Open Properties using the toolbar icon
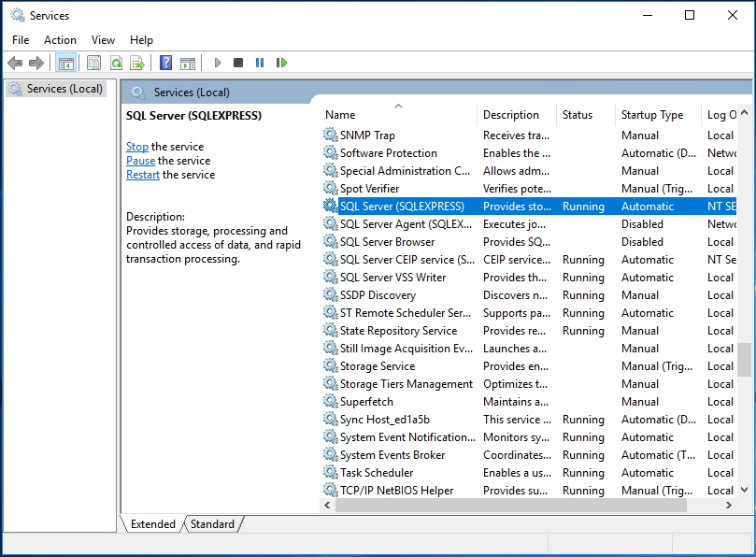This screenshot has width=756, height=557. pos(93,63)
